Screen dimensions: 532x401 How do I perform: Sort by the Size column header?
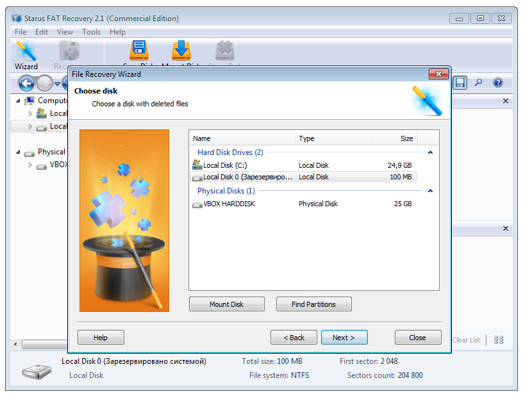pyautogui.click(x=395, y=138)
